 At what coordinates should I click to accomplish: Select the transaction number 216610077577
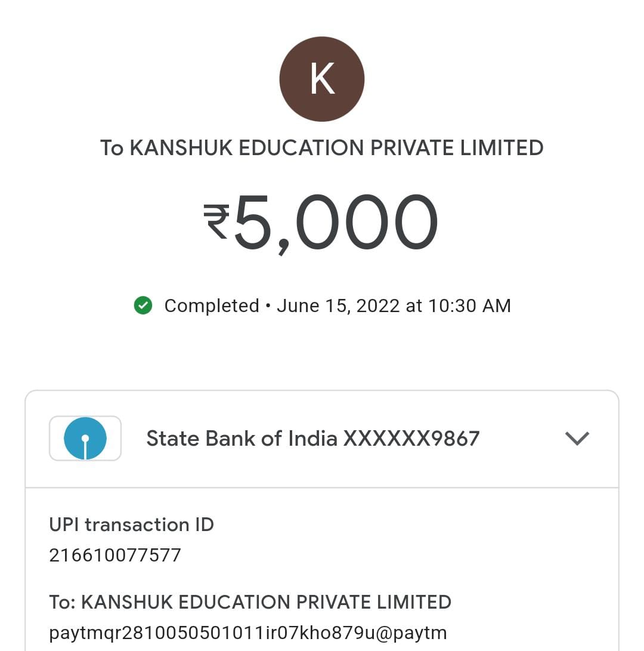pos(115,555)
